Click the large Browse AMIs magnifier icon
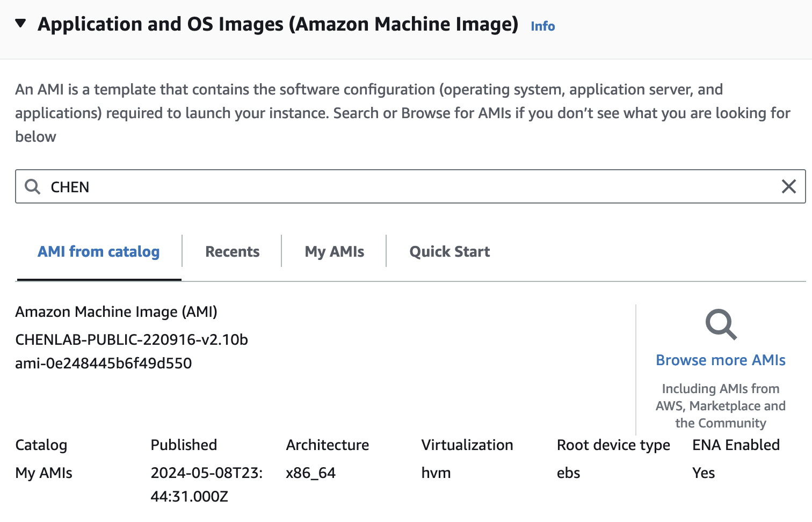The height and width of the screenshot is (522, 812). click(x=721, y=324)
